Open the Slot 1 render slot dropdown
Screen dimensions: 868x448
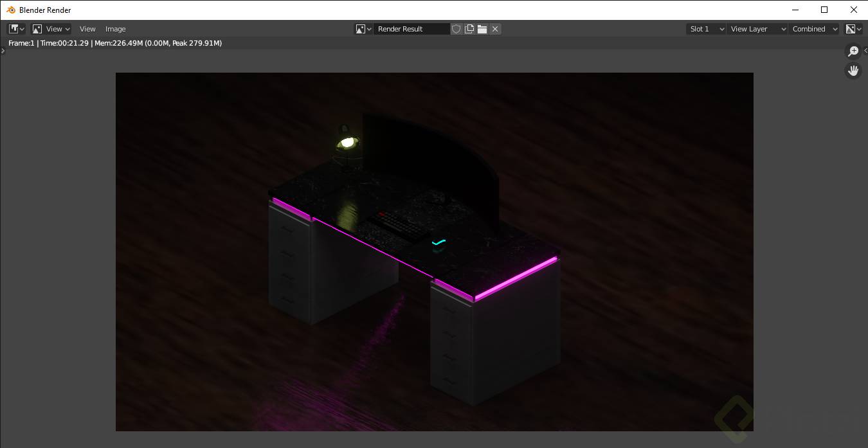pyautogui.click(x=705, y=28)
